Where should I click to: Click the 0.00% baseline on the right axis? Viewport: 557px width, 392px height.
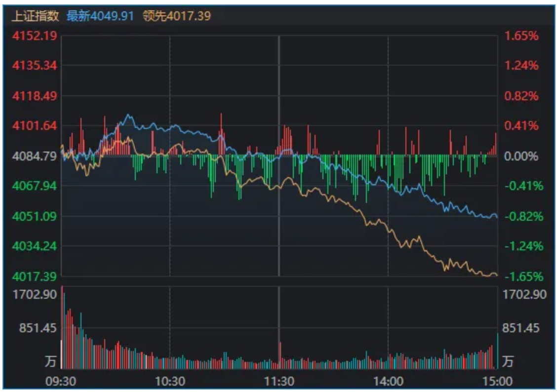(521, 157)
